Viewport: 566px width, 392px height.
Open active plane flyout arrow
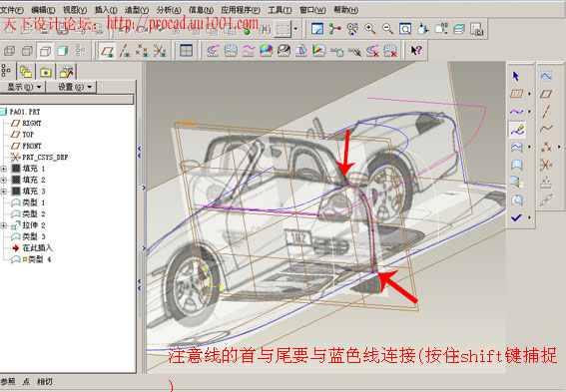tap(529, 94)
